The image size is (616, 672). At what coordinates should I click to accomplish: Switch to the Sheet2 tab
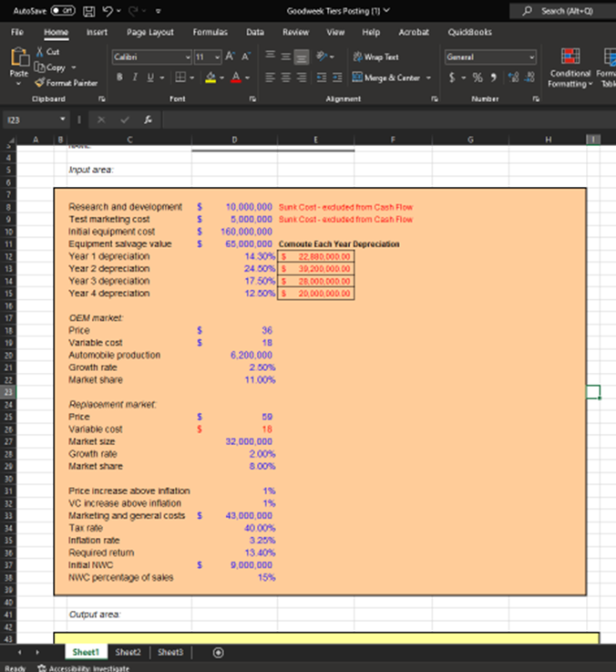[128, 652]
